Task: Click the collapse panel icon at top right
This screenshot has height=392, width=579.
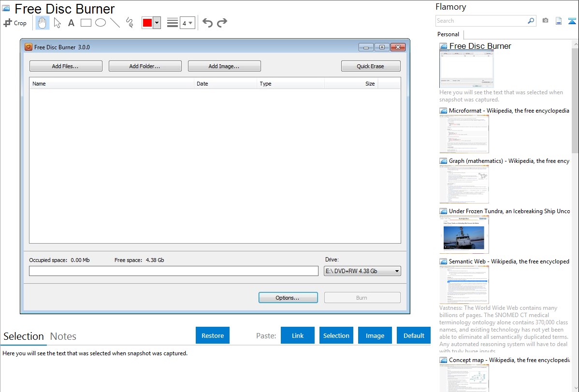Action: [x=572, y=21]
